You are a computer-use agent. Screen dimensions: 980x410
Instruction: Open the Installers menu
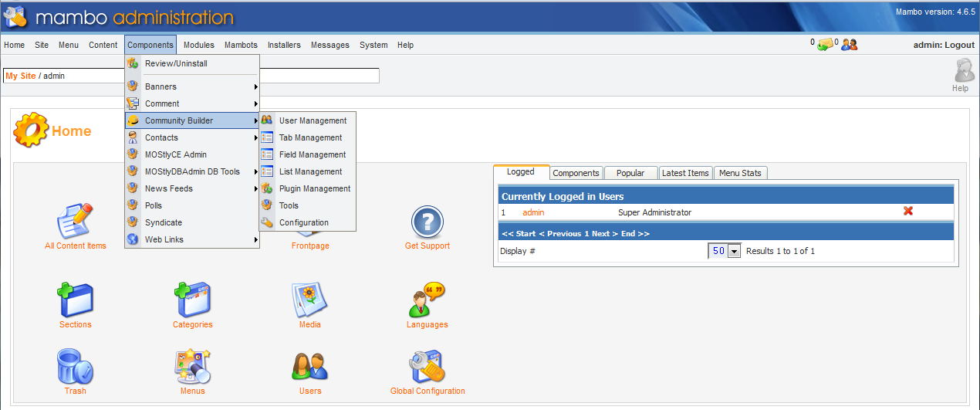(284, 45)
